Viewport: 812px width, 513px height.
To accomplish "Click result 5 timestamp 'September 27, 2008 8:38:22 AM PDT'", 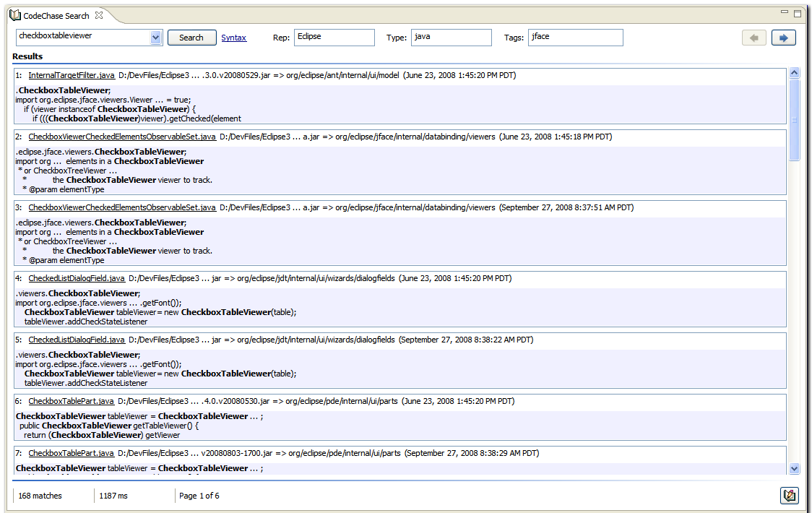I will [x=466, y=340].
